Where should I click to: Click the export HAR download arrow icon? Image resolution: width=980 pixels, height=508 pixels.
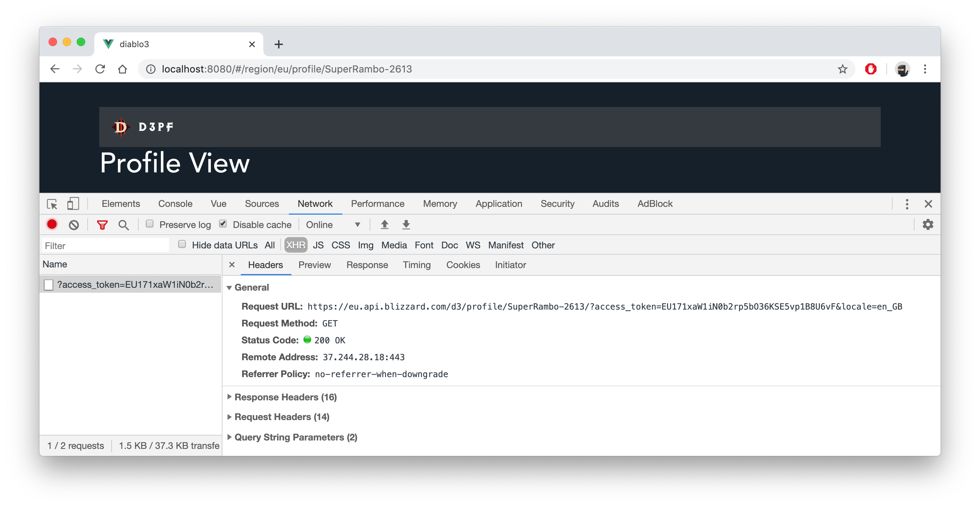point(406,225)
